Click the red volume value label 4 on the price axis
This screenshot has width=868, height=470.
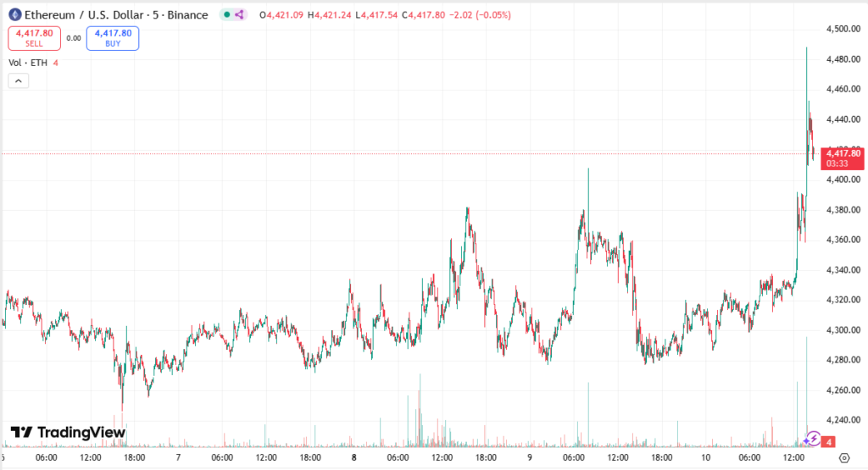829,441
